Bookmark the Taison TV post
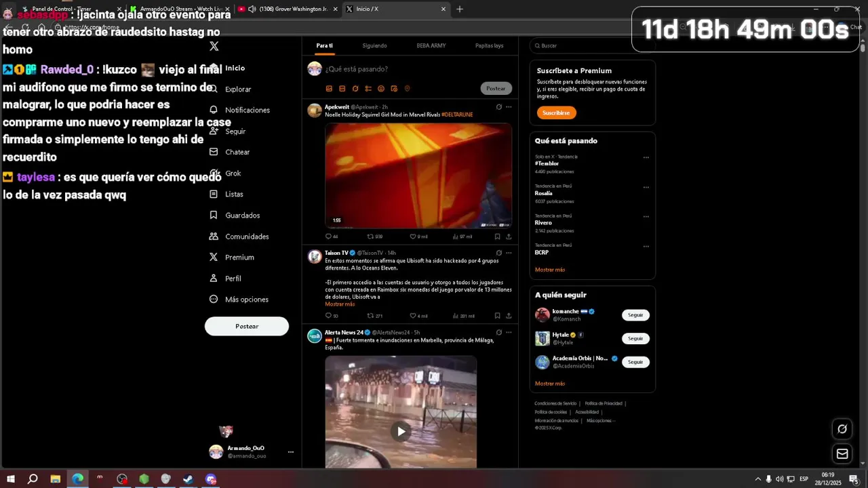Image resolution: width=868 pixels, height=488 pixels. (x=497, y=316)
